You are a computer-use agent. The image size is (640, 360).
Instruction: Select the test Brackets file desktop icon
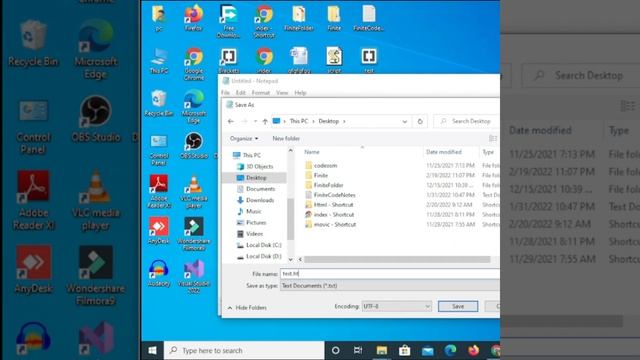[369, 60]
